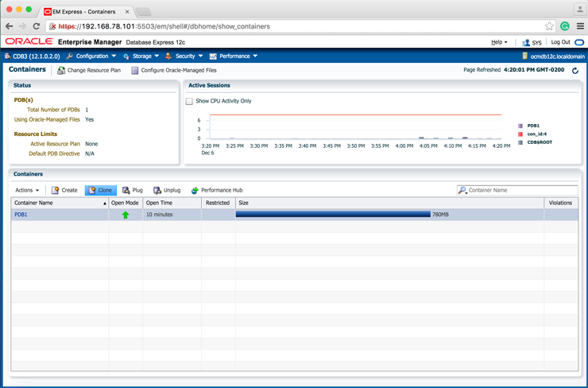Click the ocmdb12c.localdomain host icon
This screenshot has width=588, height=388.
(x=525, y=56)
